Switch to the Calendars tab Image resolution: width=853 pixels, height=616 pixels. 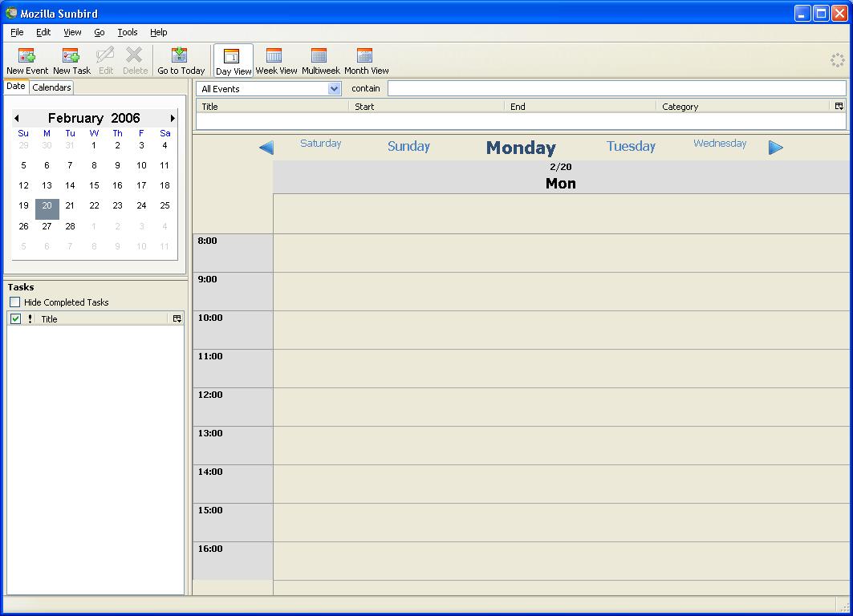click(51, 87)
